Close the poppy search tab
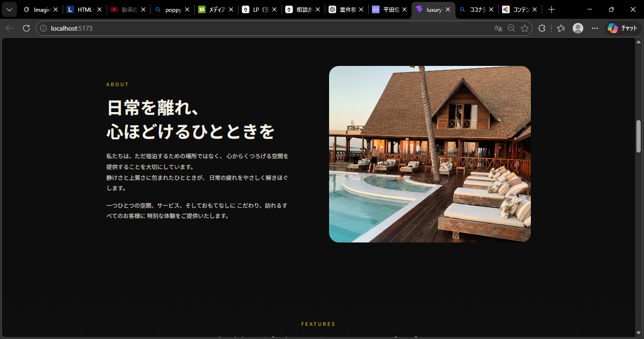 [x=187, y=9]
